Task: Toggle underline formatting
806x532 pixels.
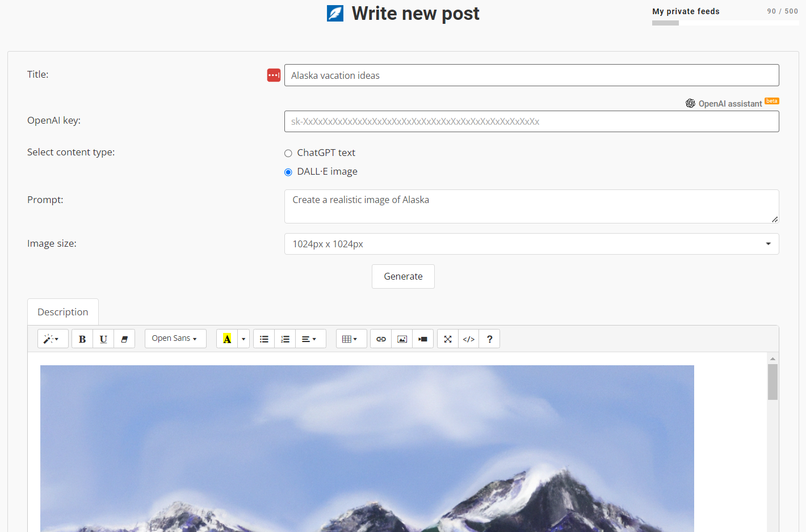Action: 103,339
